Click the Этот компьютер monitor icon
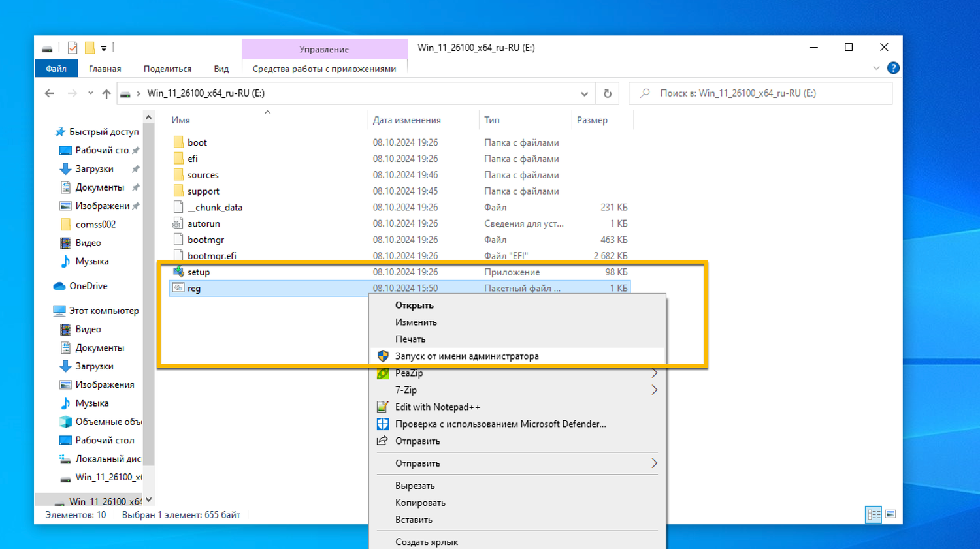Image resolution: width=980 pixels, height=549 pixels. point(59,311)
